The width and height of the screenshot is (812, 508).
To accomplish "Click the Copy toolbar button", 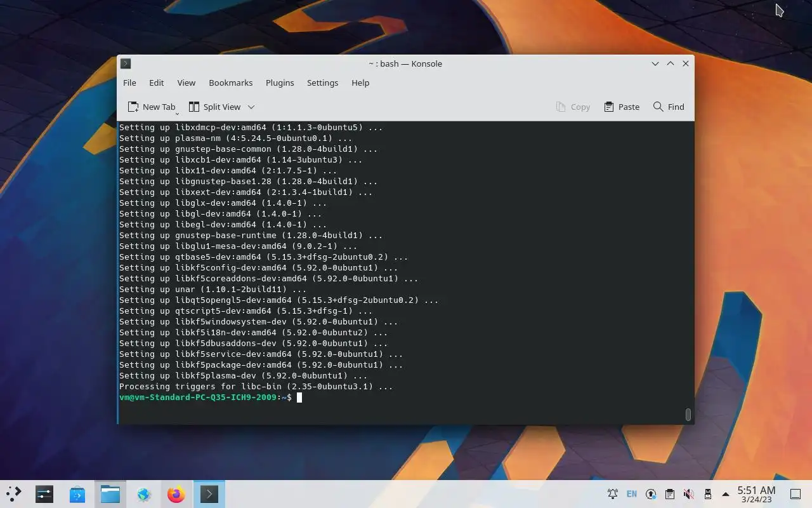I will pos(573,107).
